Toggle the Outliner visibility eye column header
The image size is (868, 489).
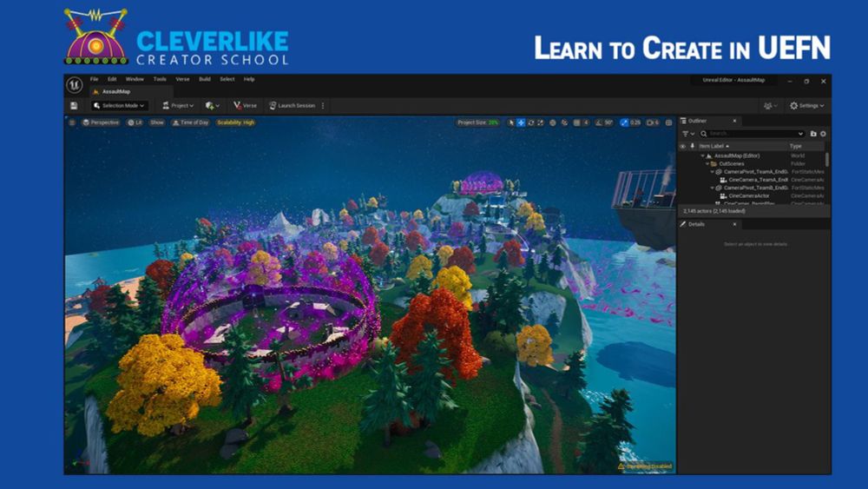click(682, 146)
